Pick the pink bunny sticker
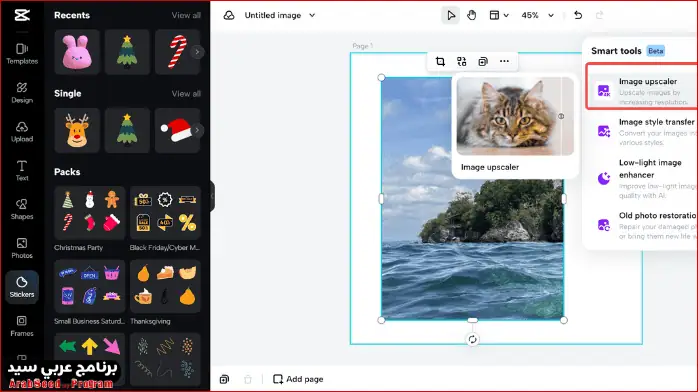698x392 pixels. coord(77,52)
